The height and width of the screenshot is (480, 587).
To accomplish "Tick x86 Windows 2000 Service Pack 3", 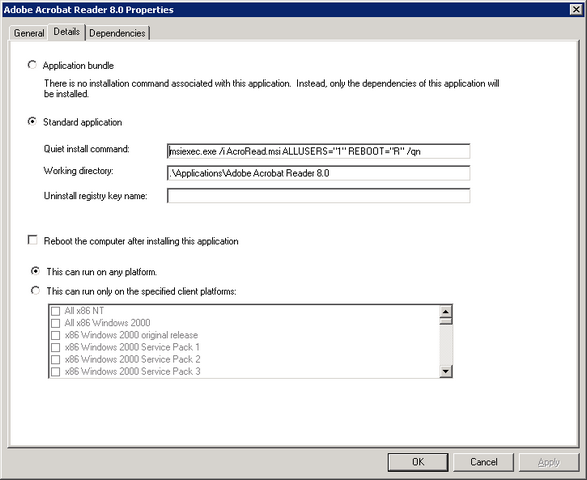I will 55,371.
